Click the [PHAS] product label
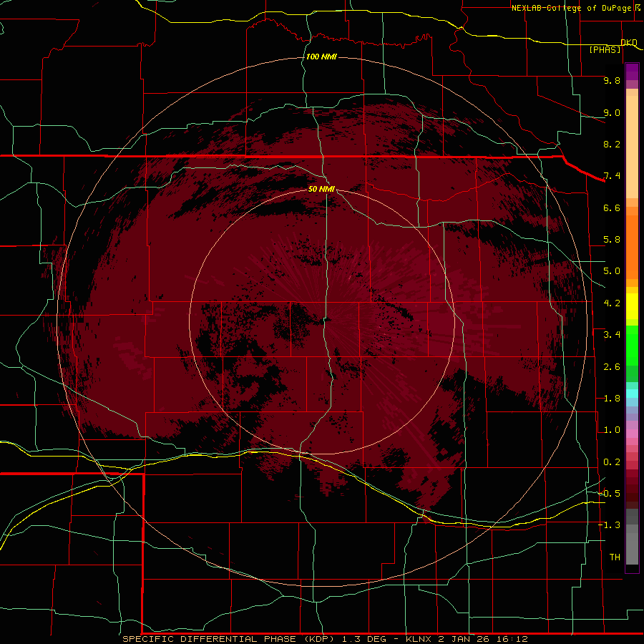Screen dimensions: 644x644 [605, 49]
